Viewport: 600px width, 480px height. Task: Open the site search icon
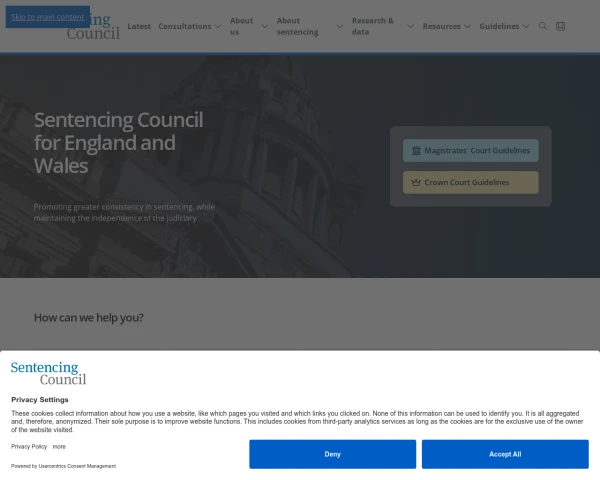pyautogui.click(x=543, y=26)
